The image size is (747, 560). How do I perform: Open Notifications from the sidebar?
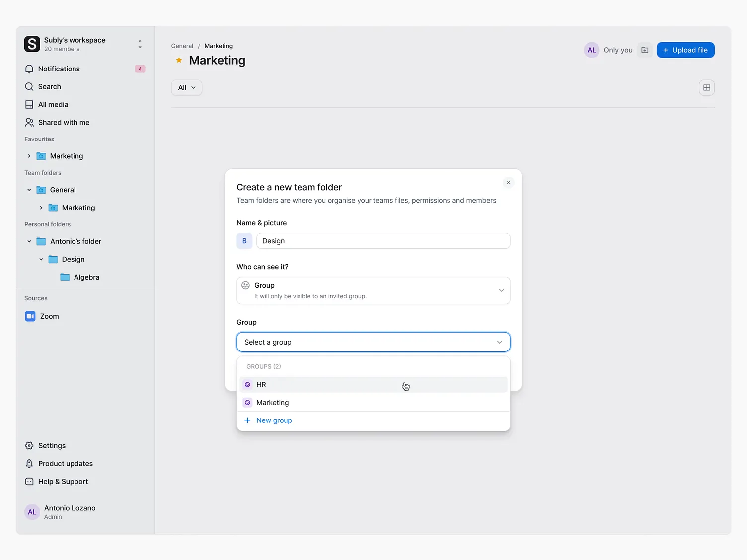(x=59, y=69)
